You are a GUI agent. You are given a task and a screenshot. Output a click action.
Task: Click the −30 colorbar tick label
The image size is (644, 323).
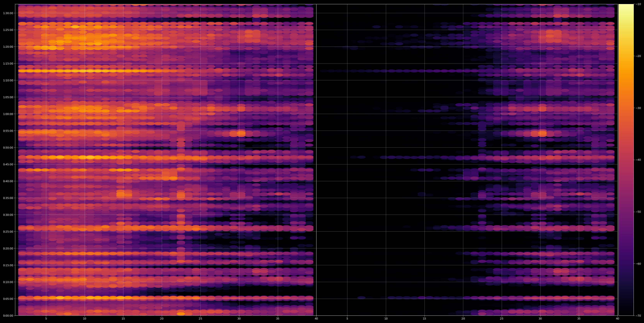(x=638, y=108)
